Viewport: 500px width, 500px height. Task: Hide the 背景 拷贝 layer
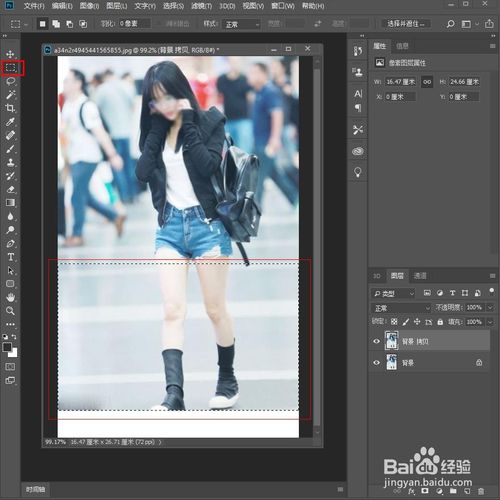coord(377,341)
